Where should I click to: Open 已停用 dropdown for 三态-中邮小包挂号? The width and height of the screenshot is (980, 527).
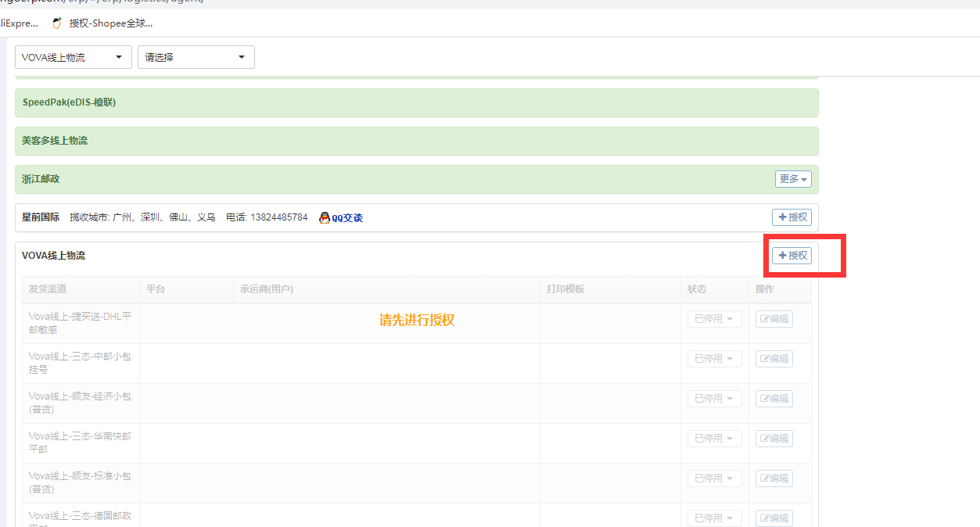(715, 359)
